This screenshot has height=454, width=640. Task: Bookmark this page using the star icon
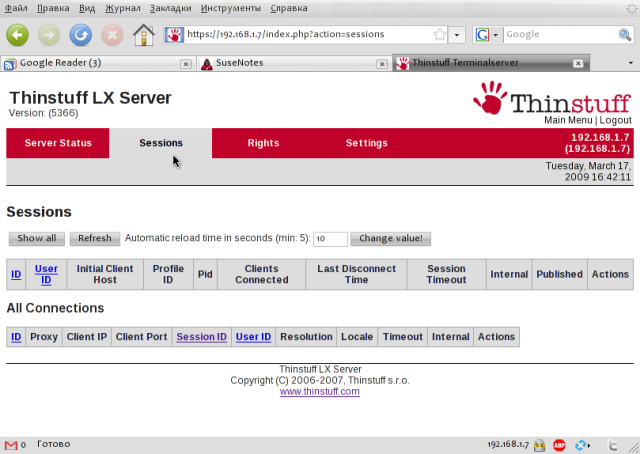440,35
